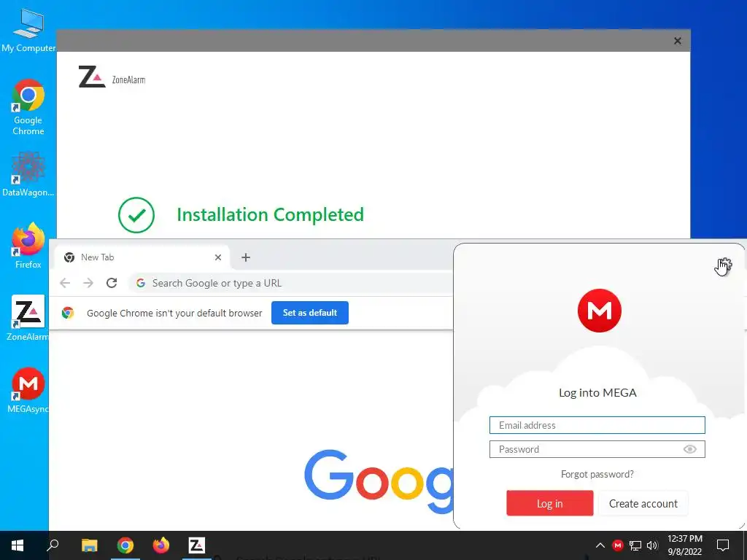Open network status tray icon
The image size is (747, 560).
pos(635,545)
